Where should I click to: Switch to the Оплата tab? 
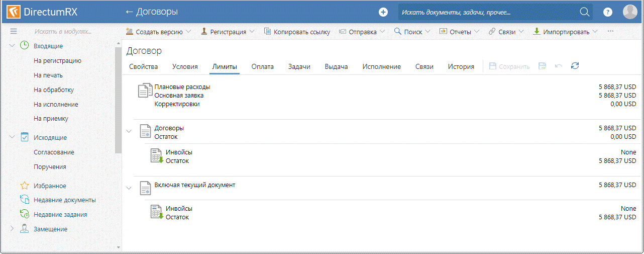click(262, 66)
